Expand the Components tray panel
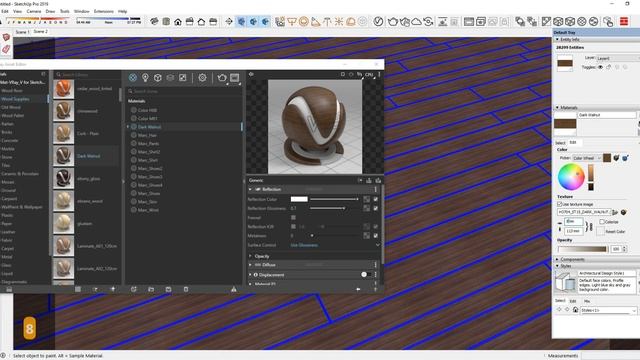The image size is (640, 360). point(557,259)
